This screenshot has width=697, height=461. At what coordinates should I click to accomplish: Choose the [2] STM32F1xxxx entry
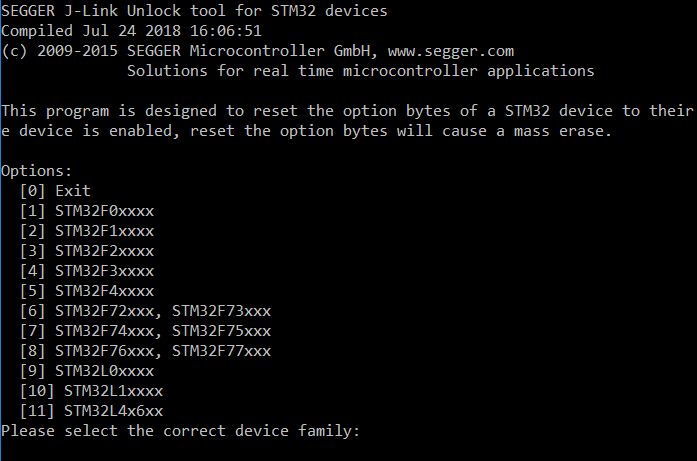[x=87, y=230]
